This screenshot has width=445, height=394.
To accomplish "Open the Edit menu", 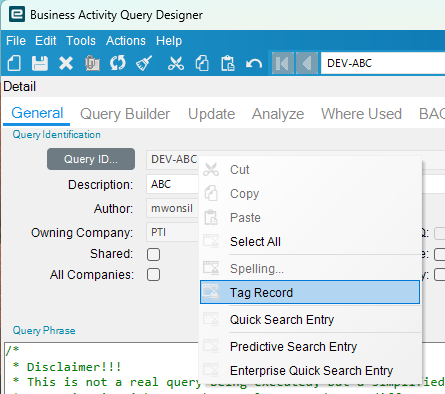I will coord(46,41).
